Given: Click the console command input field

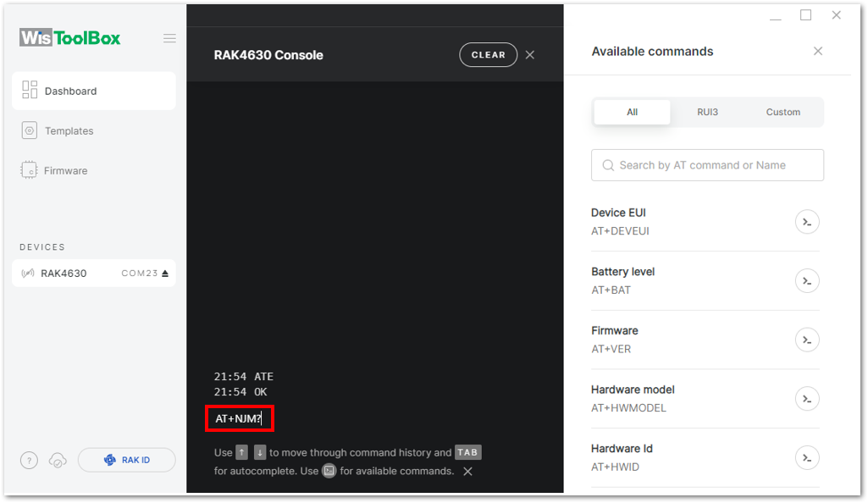Looking at the screenshot, I should (x=240, y=418).
